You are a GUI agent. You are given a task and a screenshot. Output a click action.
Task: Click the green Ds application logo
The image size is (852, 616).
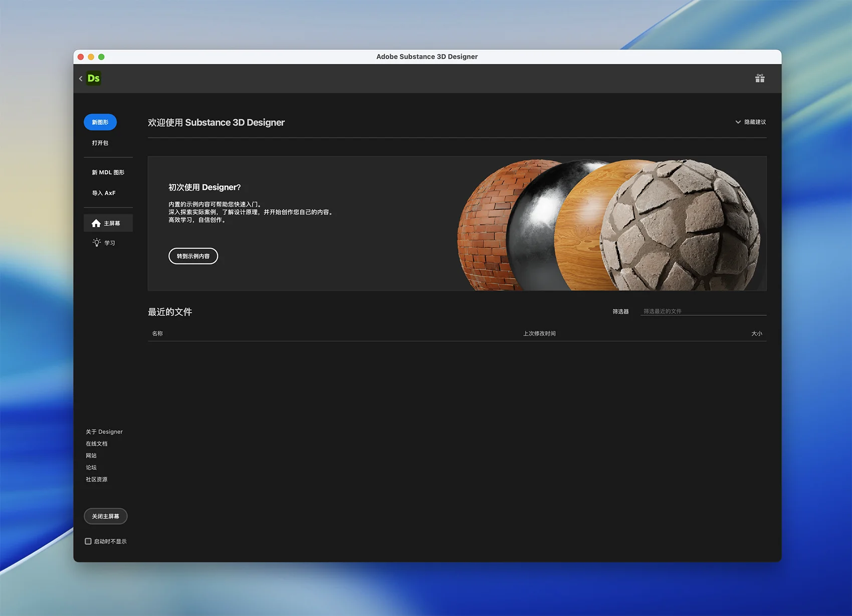tap(94, 78)
